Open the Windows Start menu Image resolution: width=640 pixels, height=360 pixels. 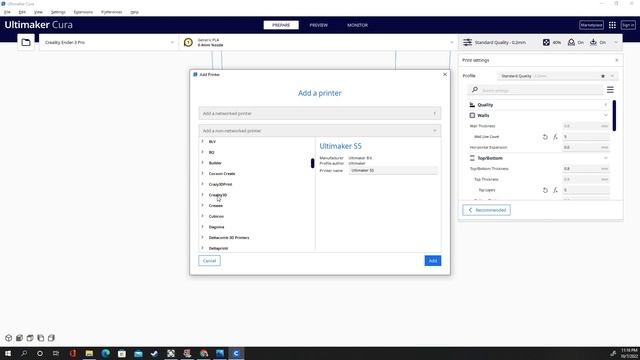point(8,353)
